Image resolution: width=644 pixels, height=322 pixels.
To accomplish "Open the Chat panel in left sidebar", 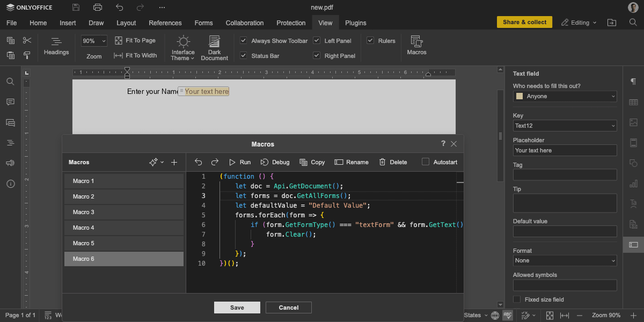I will pos(10,122).
